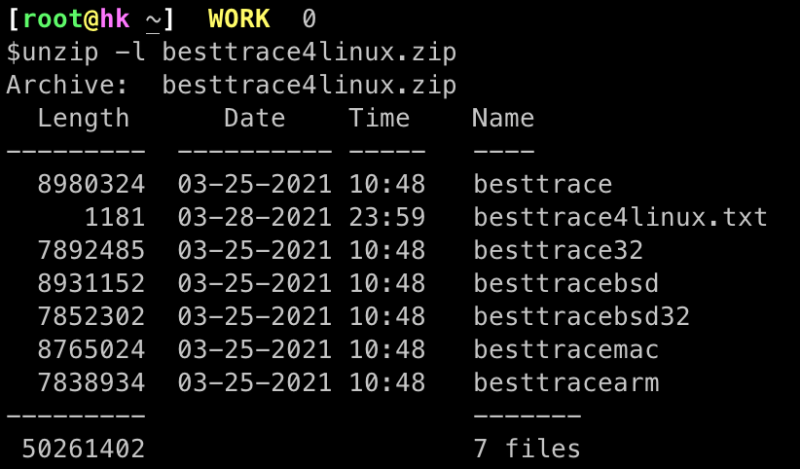Click the 23:59 timestamp
The width and height of the screenshot is (800, 469).
(x=387, y=217)
